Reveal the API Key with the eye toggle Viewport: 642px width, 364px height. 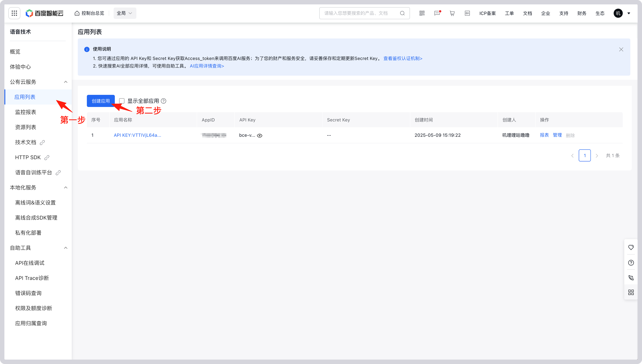click(x=259, y=135)
